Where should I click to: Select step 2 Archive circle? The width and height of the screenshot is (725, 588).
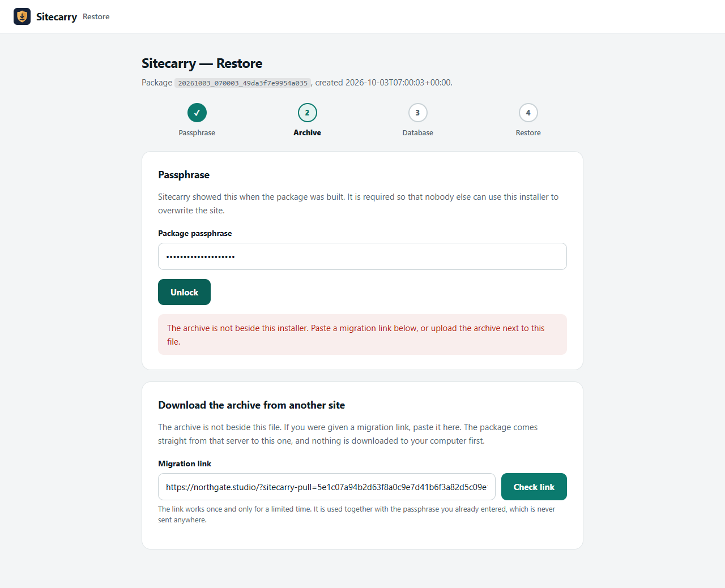[308, 113]
